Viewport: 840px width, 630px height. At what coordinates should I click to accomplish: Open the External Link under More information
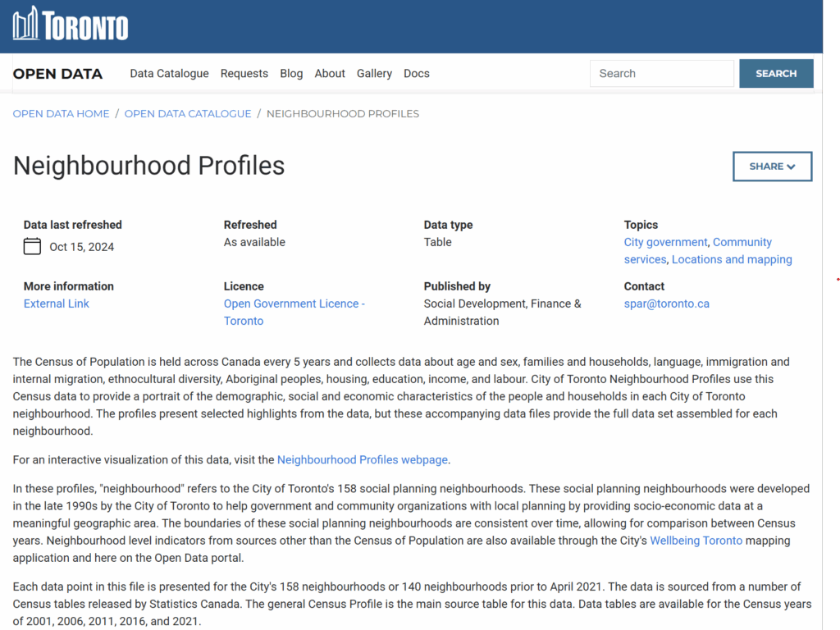click(x=57, y=304)
